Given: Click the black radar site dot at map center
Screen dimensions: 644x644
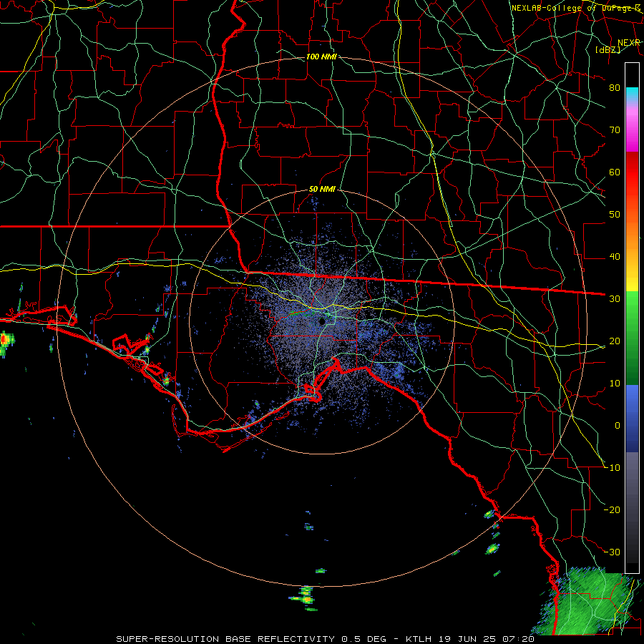Looking at the screenshot, I should click(323, 321).
